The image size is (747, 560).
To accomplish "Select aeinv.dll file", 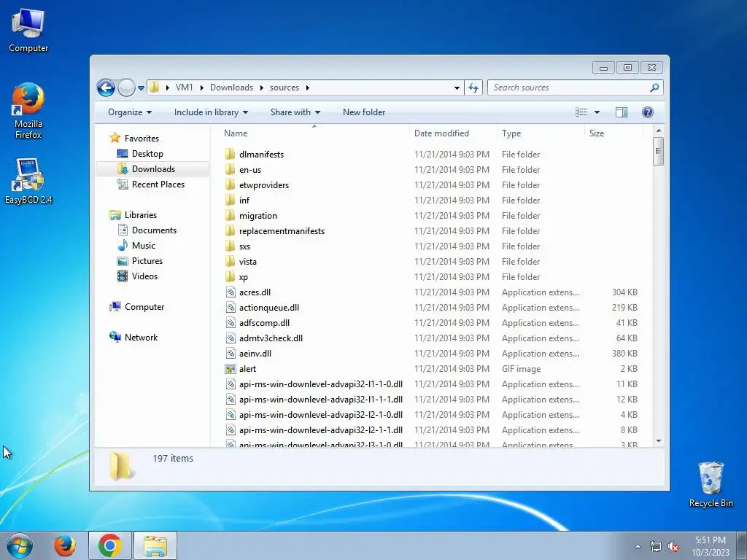I will coord(255,354).
